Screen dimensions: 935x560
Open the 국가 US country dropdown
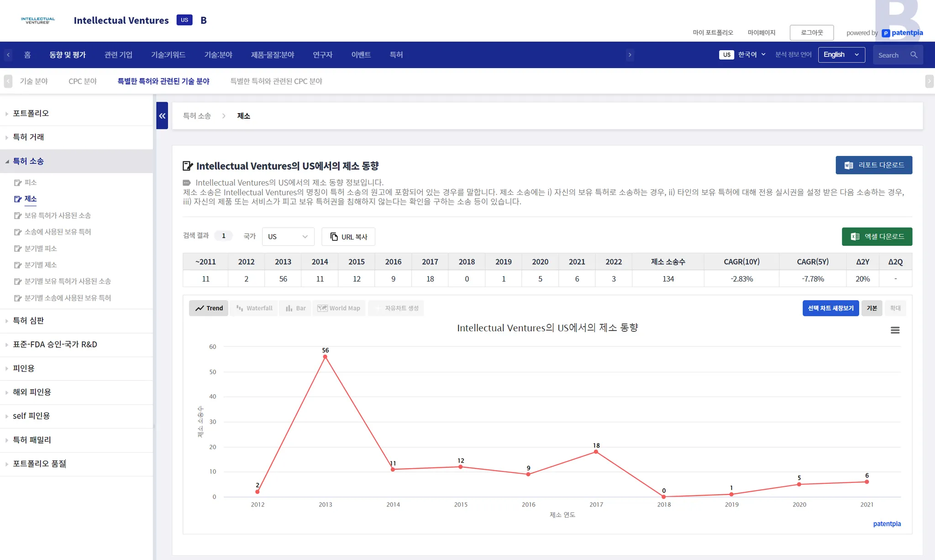288,237
